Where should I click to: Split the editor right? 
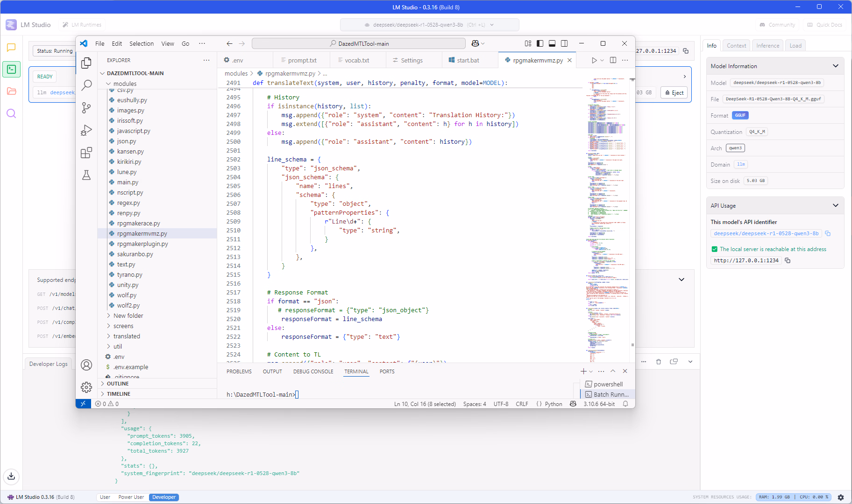coord(613,60)
